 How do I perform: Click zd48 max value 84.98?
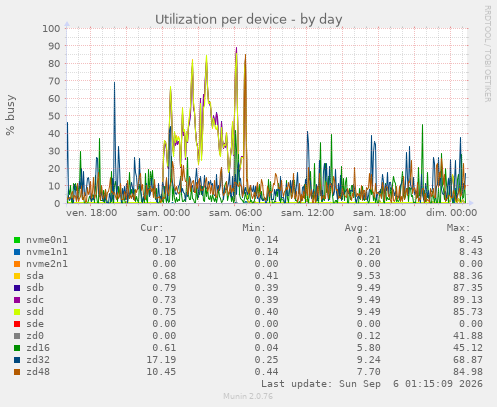(x=468, y=372)
